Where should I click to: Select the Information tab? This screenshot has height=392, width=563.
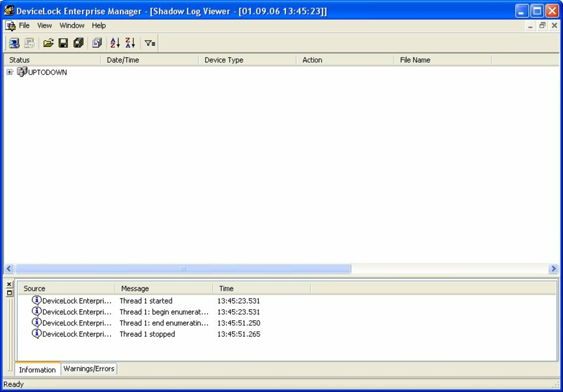[37, 370]
